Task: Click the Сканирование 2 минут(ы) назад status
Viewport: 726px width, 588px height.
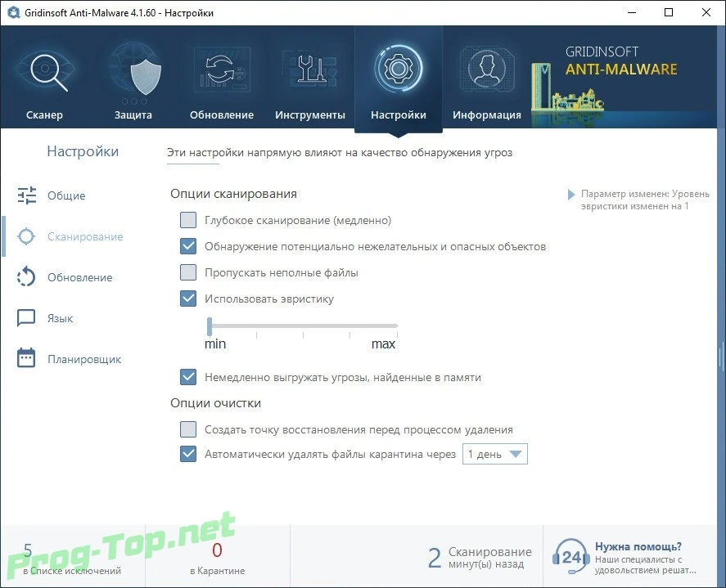Action: (x=480, y=558)
